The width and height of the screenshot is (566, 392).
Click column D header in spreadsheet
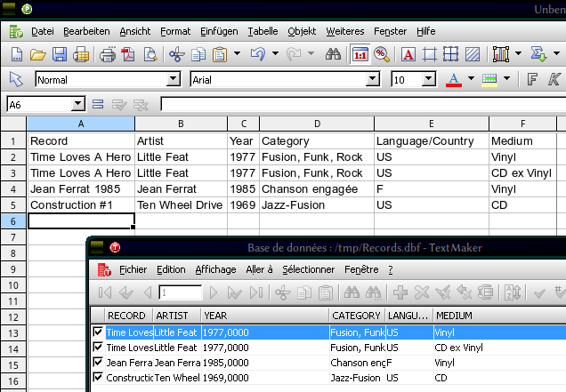coord(316,123)
